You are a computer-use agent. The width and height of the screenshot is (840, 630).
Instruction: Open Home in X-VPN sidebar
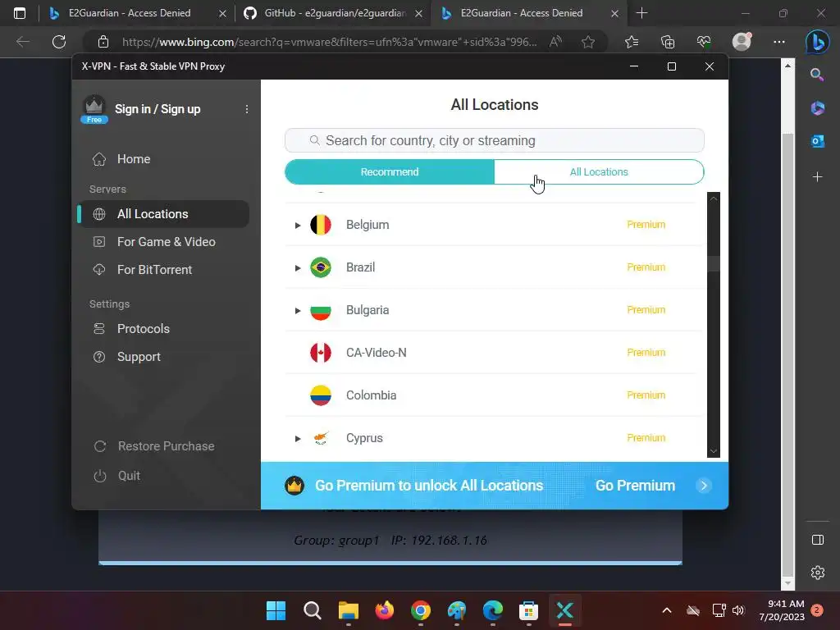tap(134, 159)
